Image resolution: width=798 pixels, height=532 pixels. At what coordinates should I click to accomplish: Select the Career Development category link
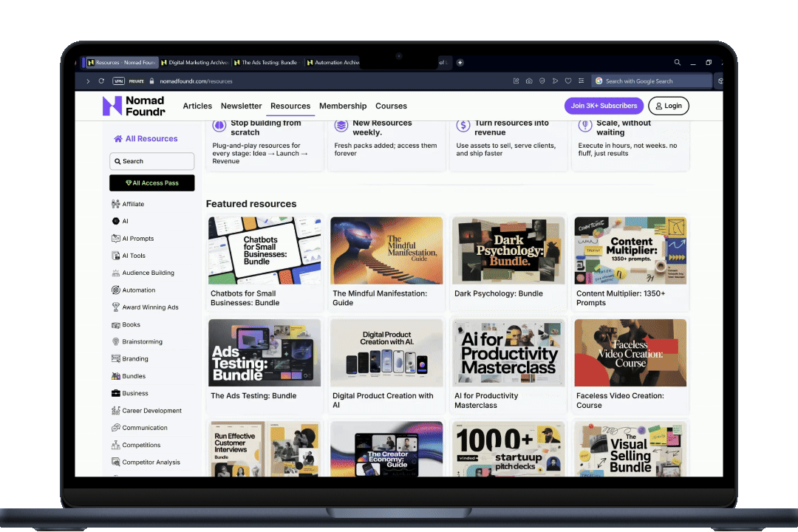151,411
